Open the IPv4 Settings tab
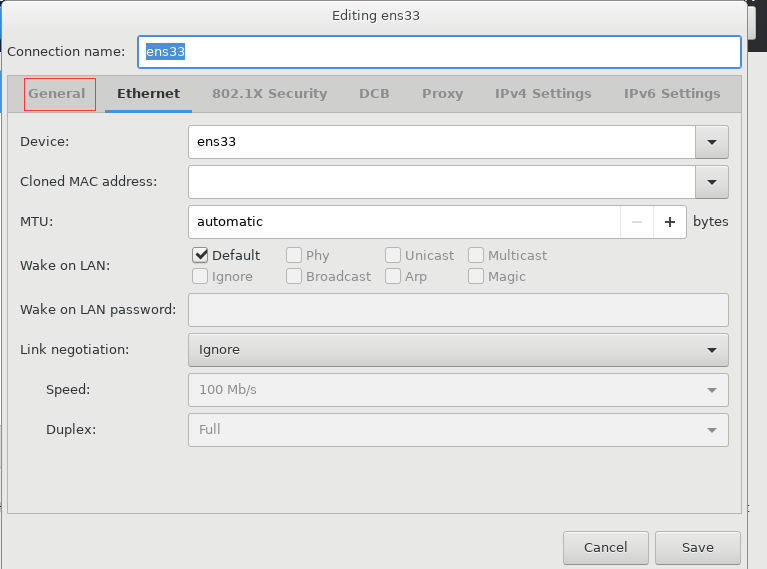 tap(543, 93)
